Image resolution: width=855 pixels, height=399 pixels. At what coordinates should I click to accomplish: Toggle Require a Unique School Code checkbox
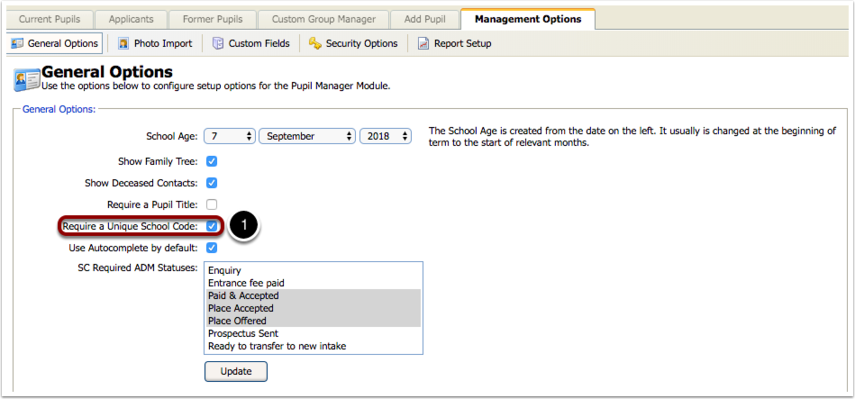click(212, 226)
